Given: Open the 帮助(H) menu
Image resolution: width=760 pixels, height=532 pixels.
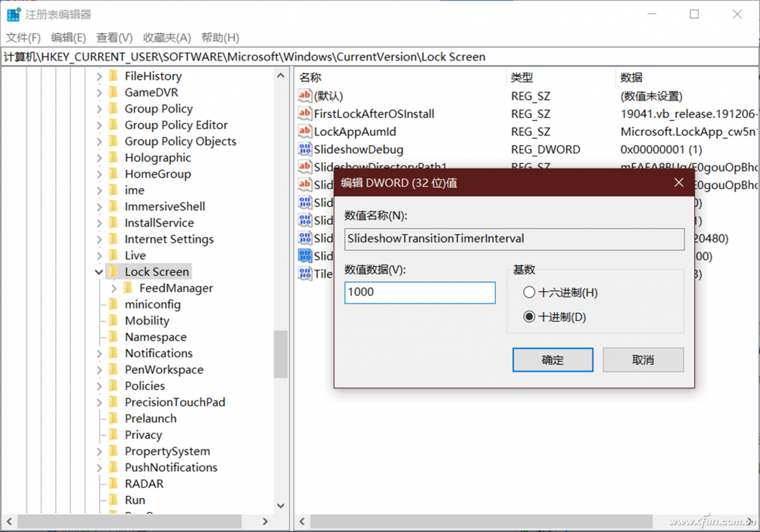Looking at the screenshot, I should (220, 37).
